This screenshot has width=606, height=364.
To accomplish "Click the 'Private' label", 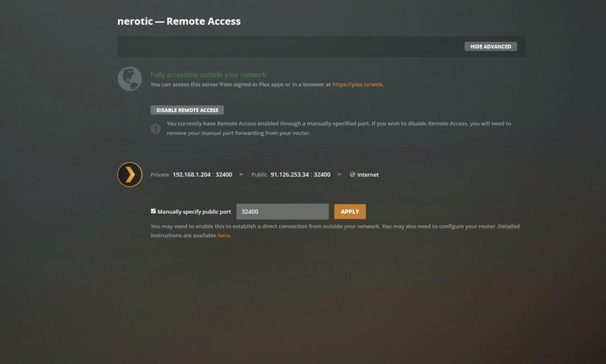I will point(159,175).
